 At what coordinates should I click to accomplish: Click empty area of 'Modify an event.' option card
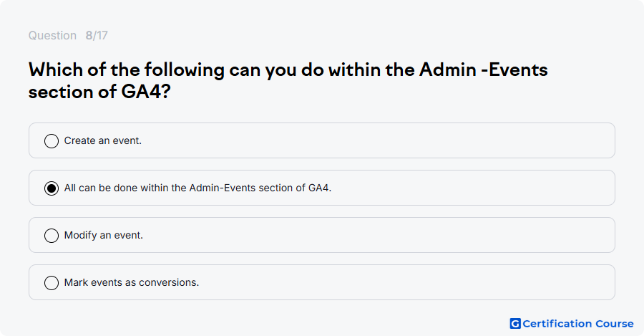tap(370, 235)
